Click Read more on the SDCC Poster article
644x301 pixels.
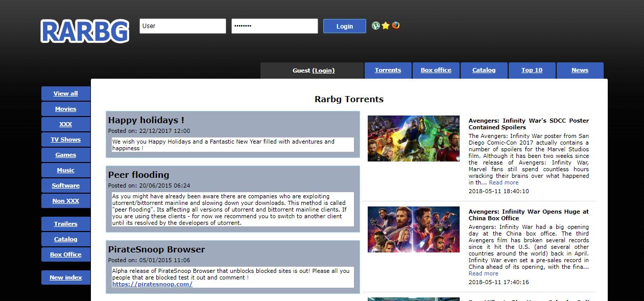pyautogui.click(x=504, y=182)
